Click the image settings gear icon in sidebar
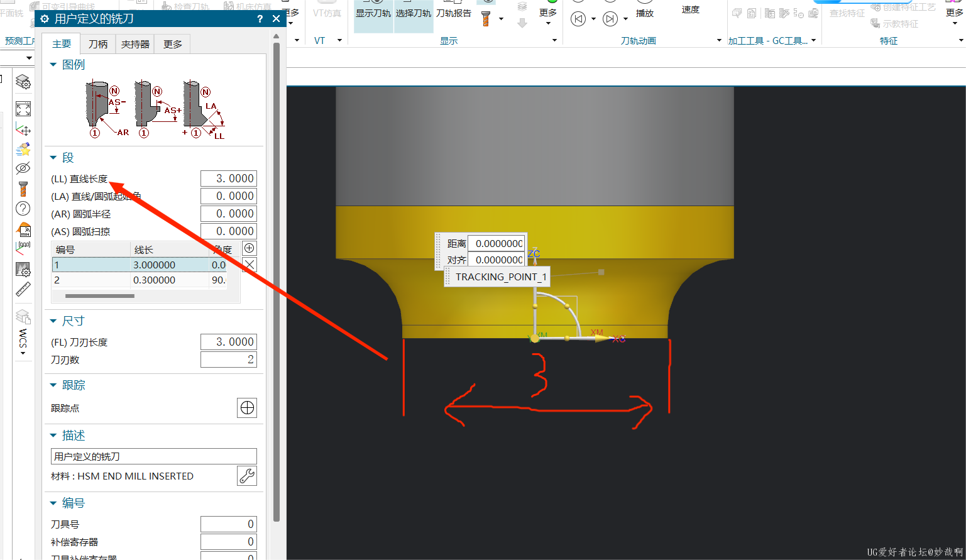 tap(23, 269)
